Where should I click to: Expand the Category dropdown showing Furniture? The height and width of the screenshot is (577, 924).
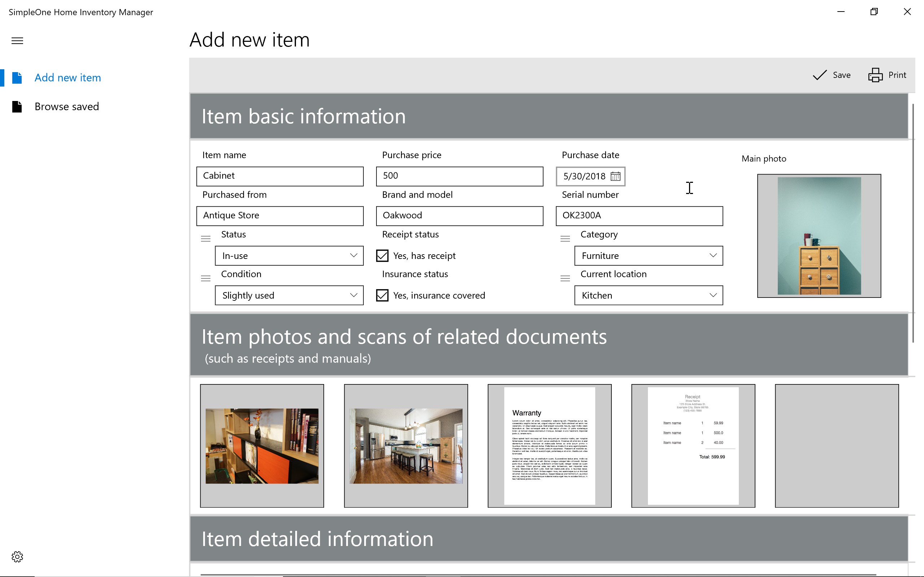tap(648, 256)
